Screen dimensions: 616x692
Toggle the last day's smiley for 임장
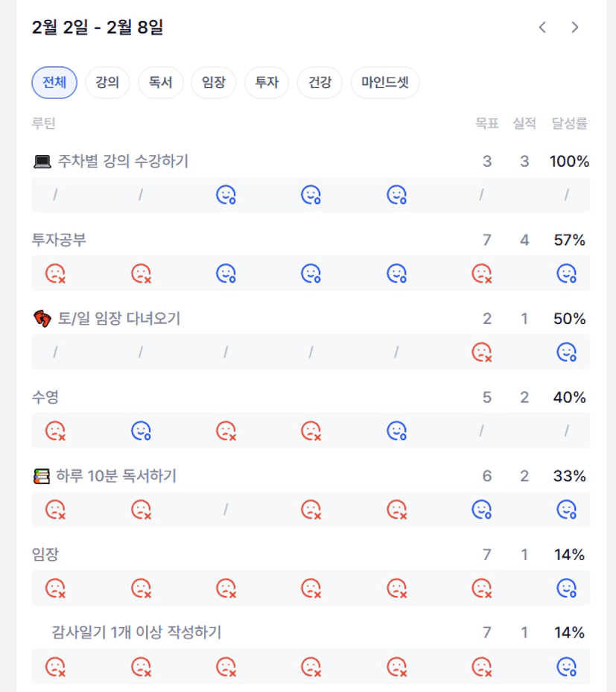pos(567,588)
